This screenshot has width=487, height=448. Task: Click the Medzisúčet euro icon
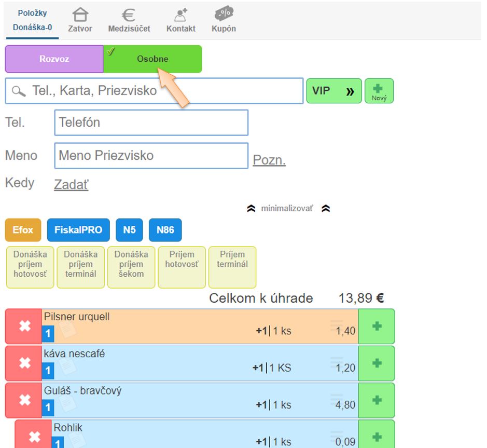click(x=129, y=15)
